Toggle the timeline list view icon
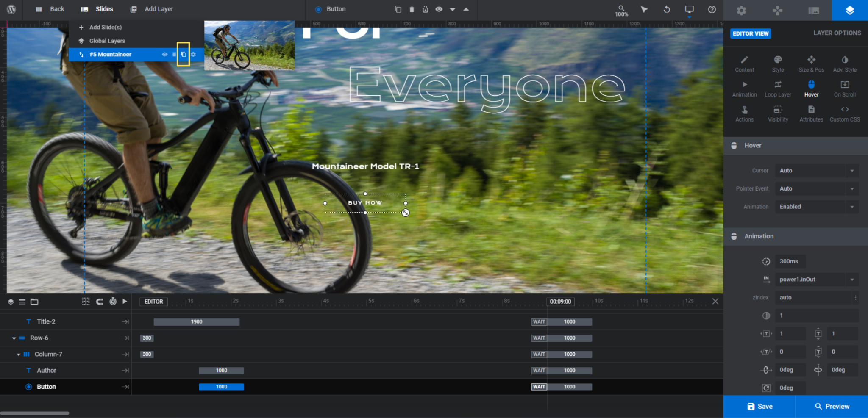868x418 pixels. 22,302
